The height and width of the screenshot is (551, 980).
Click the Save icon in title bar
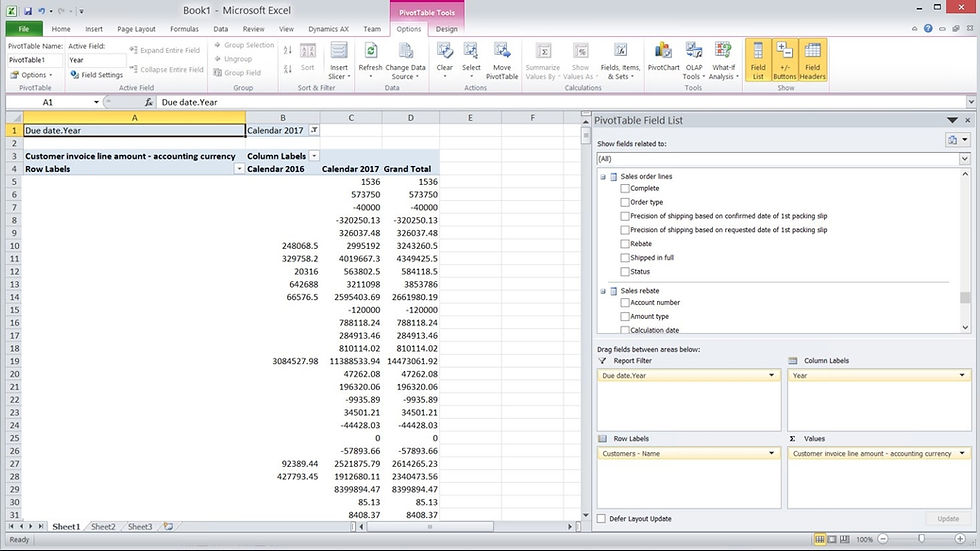pos(28,11)
